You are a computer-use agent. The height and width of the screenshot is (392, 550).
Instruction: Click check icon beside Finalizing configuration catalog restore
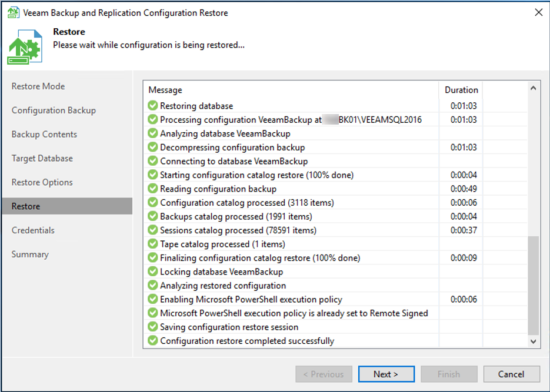click(x=152, y=257)
